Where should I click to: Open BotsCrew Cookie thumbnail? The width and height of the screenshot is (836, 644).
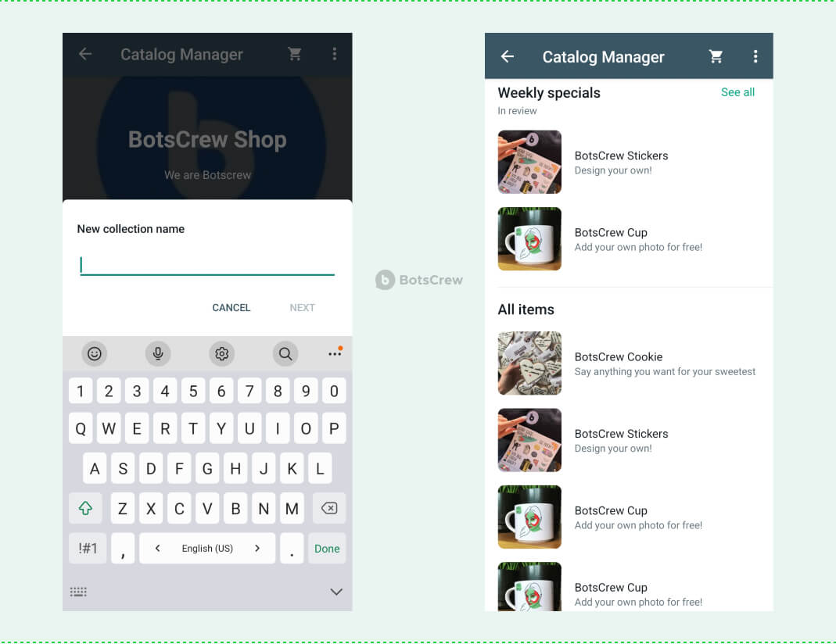(x=529, y=363)
